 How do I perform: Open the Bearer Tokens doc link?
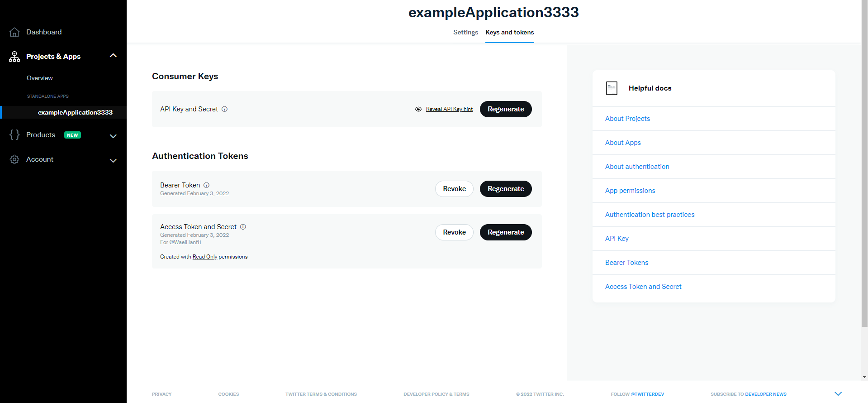click(x=626, y=263)
